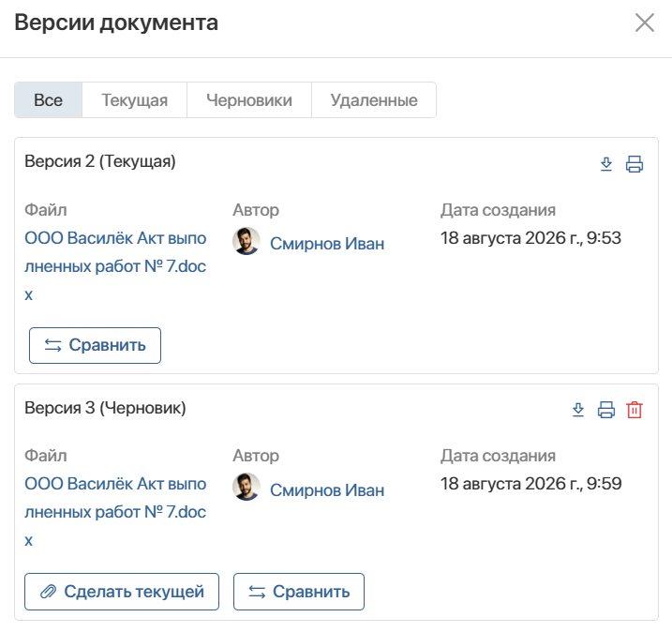The image size is (672, 632).
Task: Open file link in Version 2 card
Action: tap(115, 266)
